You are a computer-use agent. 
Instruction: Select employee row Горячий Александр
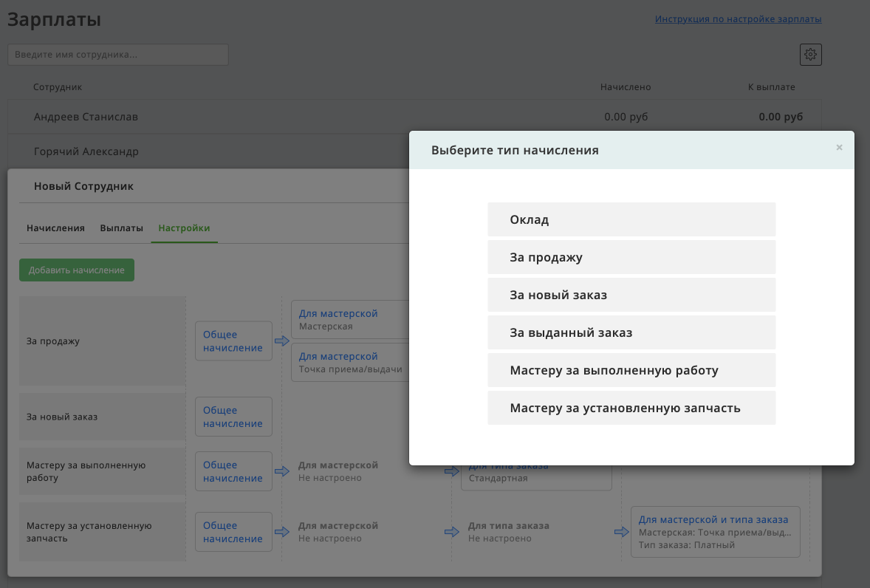(208, 151)
